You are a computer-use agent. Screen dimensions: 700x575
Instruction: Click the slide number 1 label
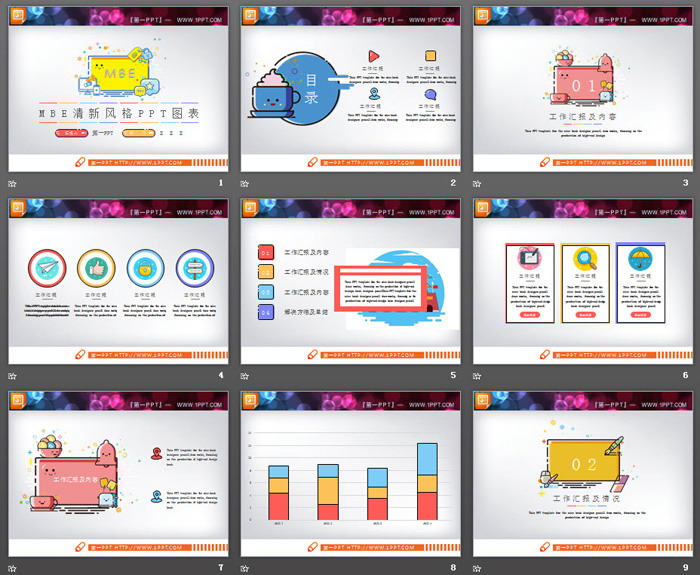point(221,183)
